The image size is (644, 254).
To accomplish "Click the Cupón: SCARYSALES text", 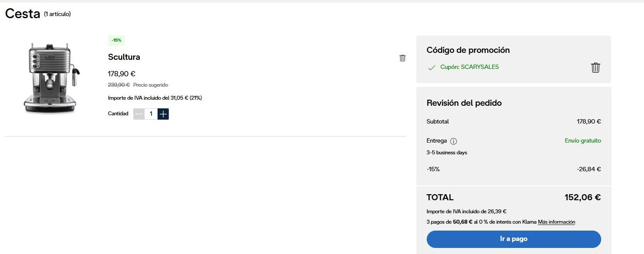I will [469, 67].
